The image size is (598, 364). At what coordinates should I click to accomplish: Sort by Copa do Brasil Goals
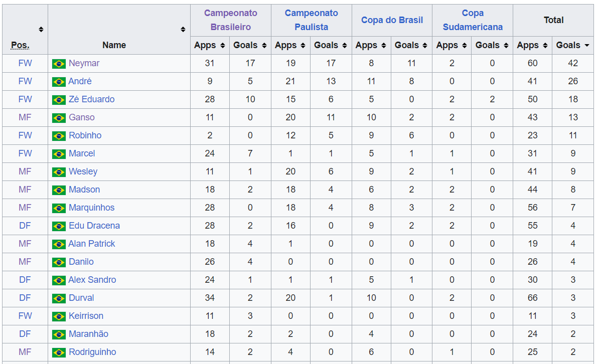[425, 46]
